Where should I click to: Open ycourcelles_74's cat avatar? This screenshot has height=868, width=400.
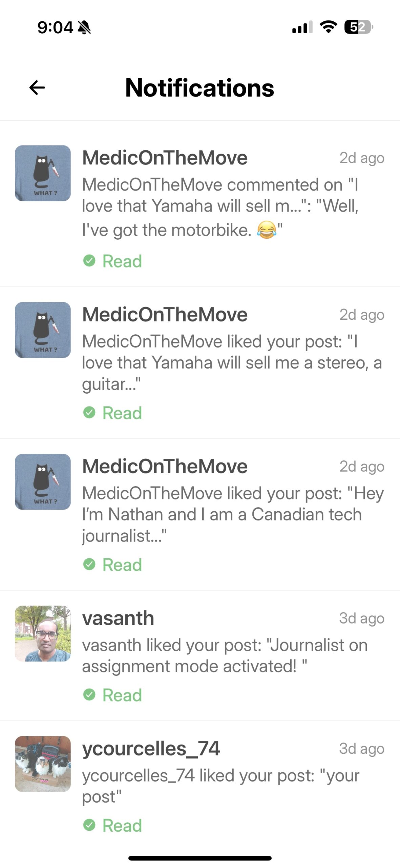[x=43, y=764]
